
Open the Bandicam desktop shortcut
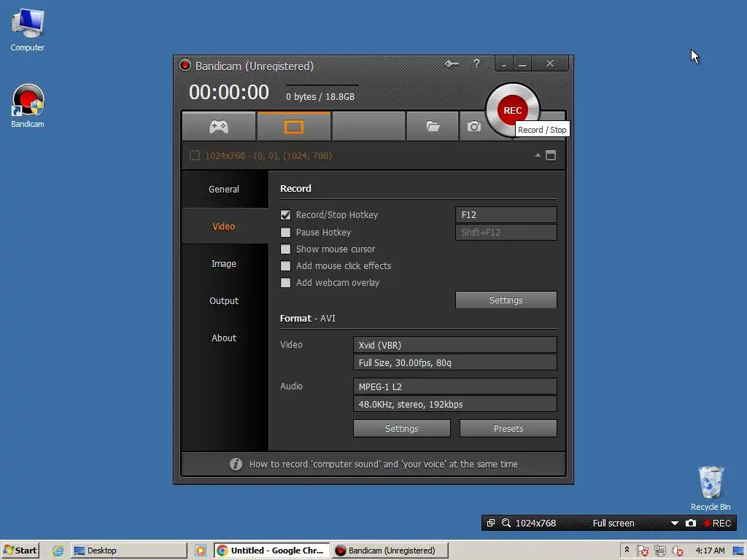click(28, 106)
